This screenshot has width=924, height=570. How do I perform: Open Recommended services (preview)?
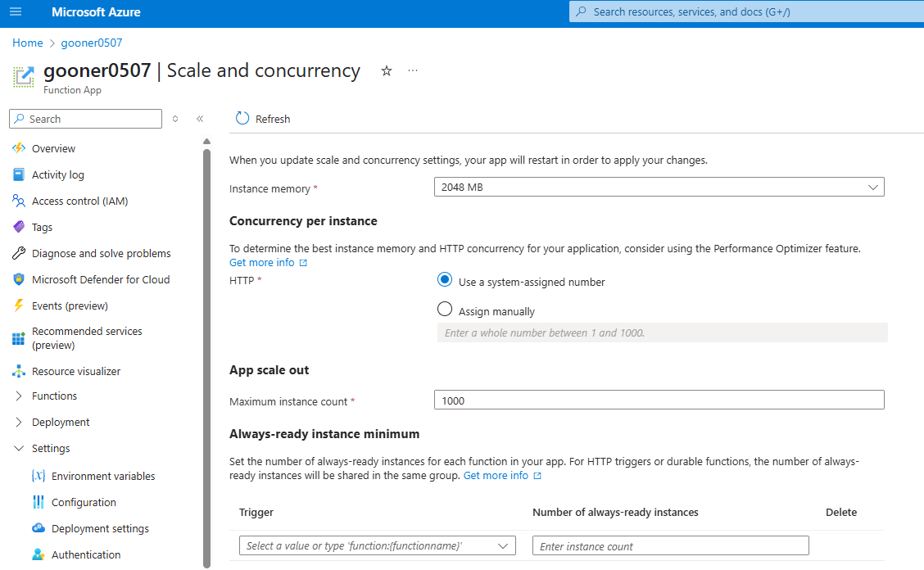coord(87,338)
